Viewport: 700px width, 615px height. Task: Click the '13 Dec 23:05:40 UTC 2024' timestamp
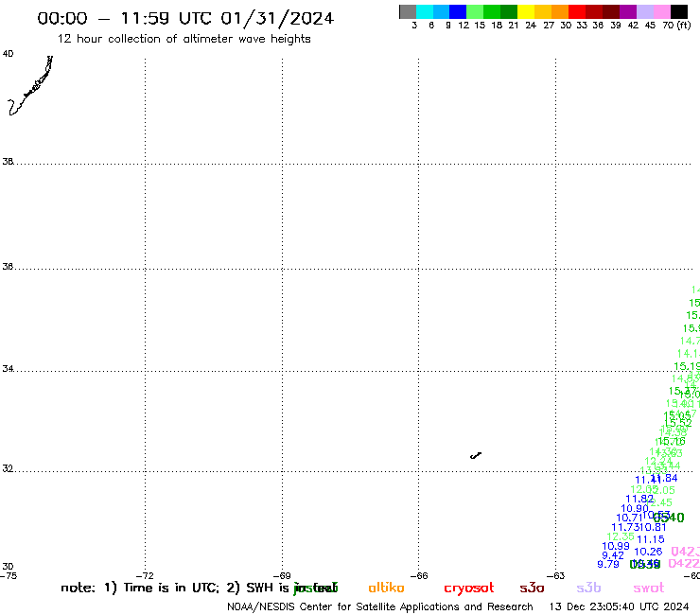619,607
